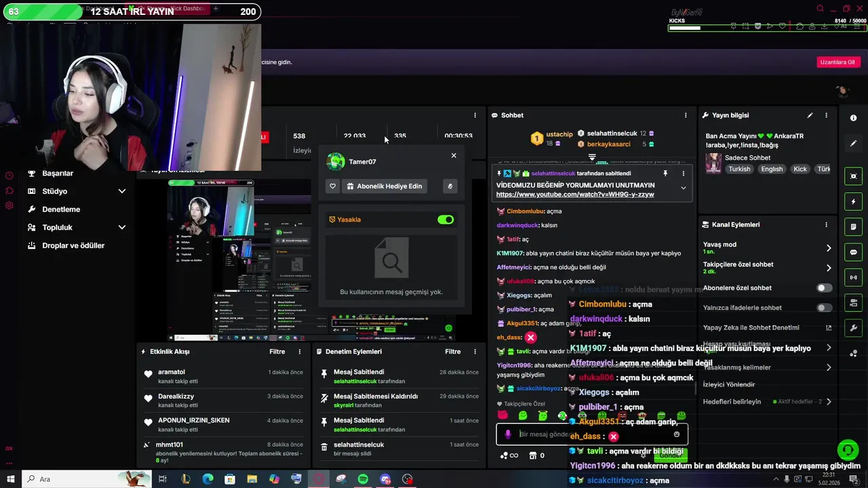The image size is (868, 488).
Task: Click the mute icon in Tamer07 card
Action: pyautogui.click(x=450, y=186)
